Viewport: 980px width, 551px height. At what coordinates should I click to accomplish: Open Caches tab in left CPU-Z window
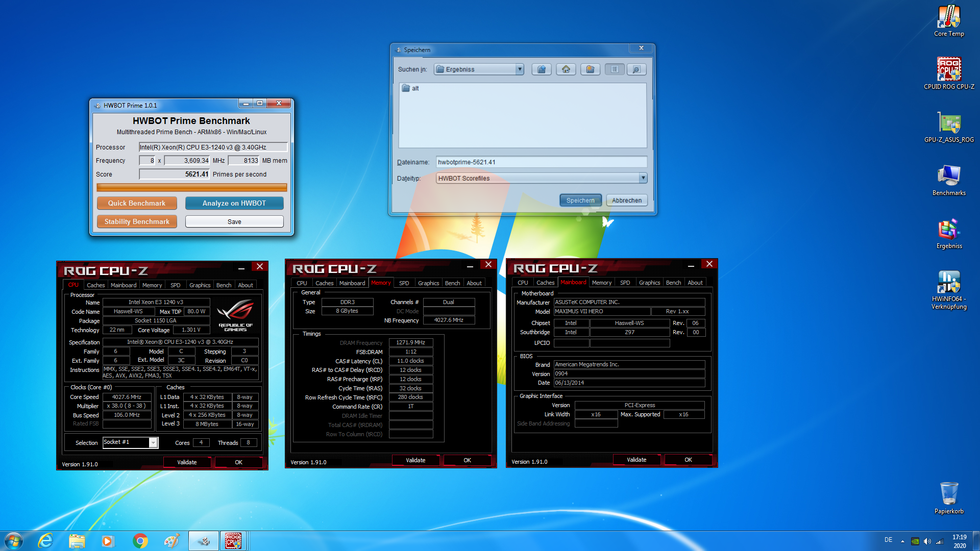(x=95, y=285)
